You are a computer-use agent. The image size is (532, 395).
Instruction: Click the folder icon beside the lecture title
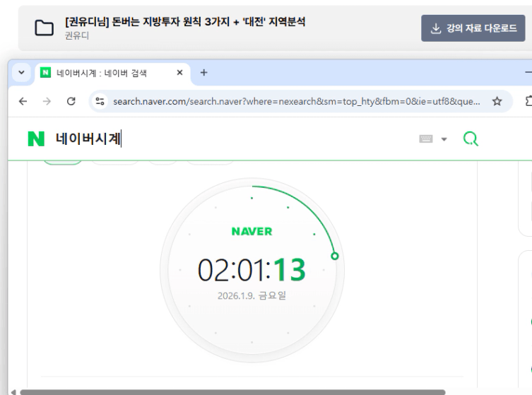[44, 28]
